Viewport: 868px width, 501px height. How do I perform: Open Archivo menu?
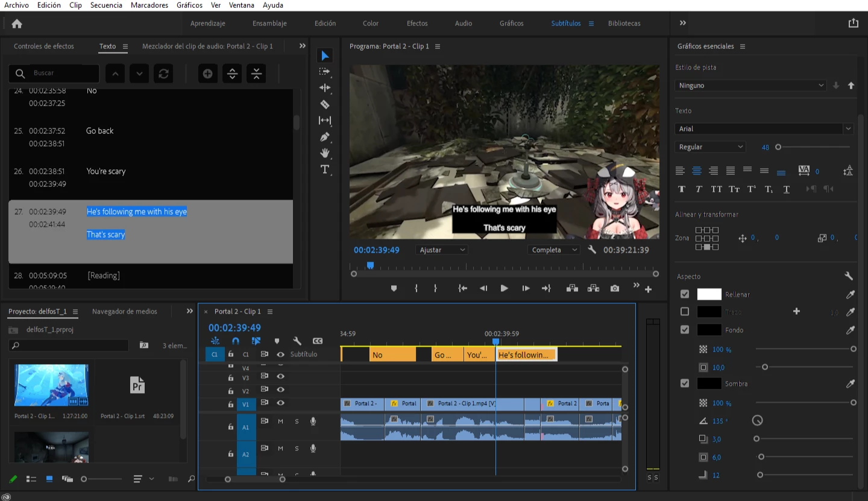16,5
